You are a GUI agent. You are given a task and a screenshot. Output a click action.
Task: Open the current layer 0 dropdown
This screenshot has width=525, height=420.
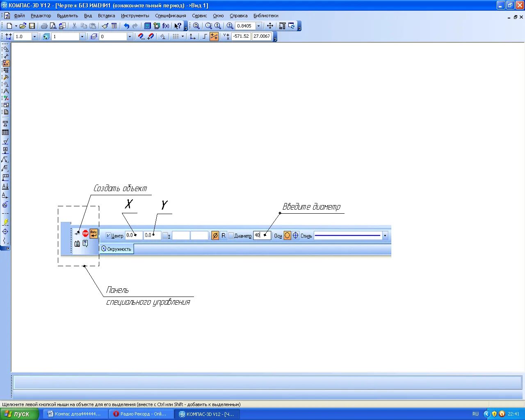130,37
